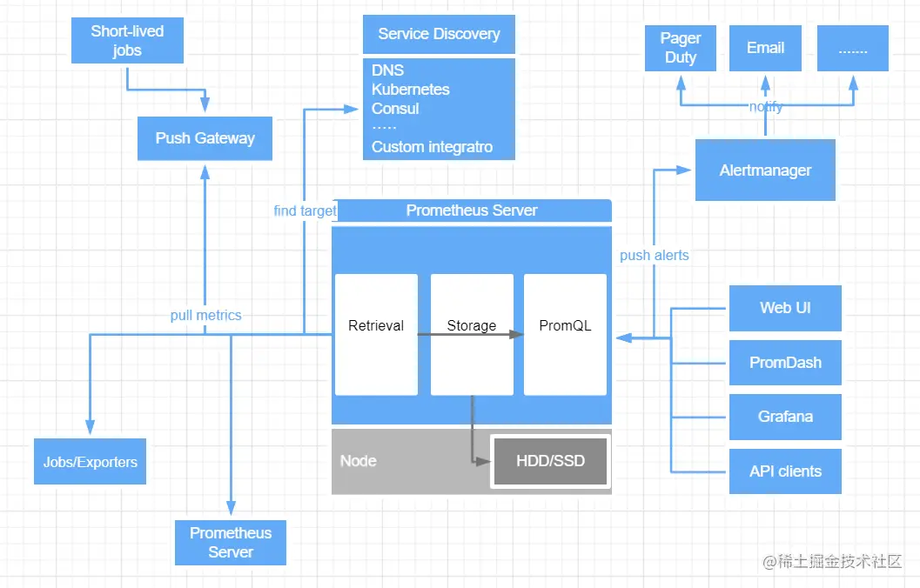
Task: Click the Consul entry in the list
Action: 395,109
